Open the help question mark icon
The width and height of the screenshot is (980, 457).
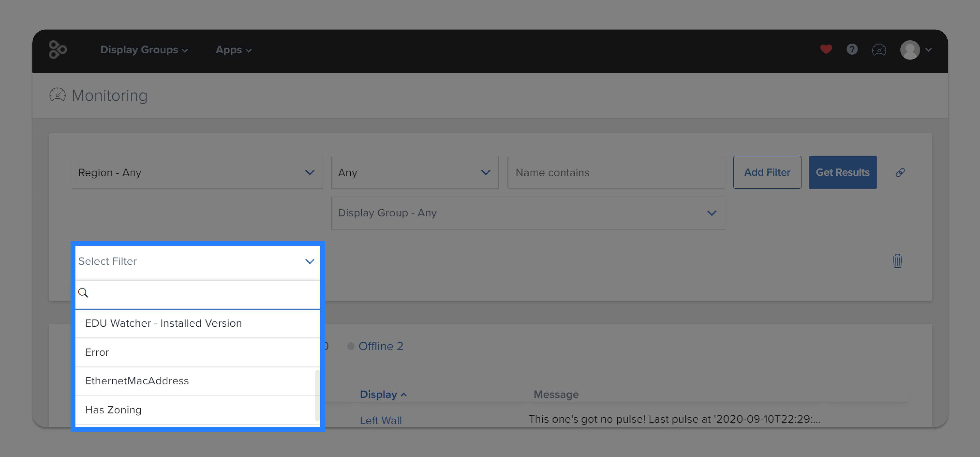tap(852, 50)
